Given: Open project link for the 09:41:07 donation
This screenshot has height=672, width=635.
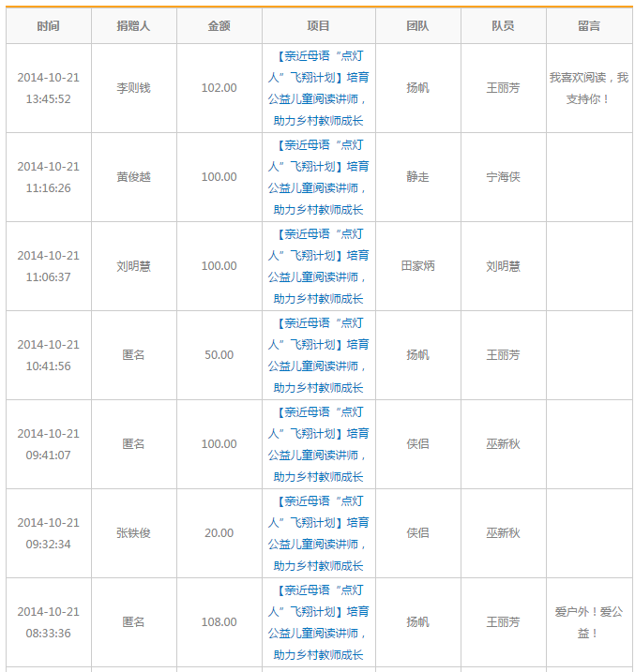Looking at the screenshot, I should tap(318, 444).
